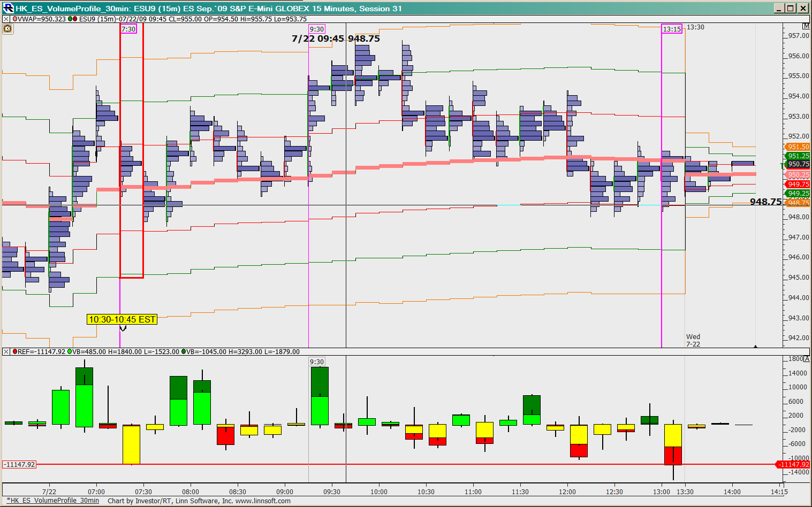The image size is (812, 507).
Task: Click the upper 9:30 magenta time marker
Action: (x=317, y=29)
